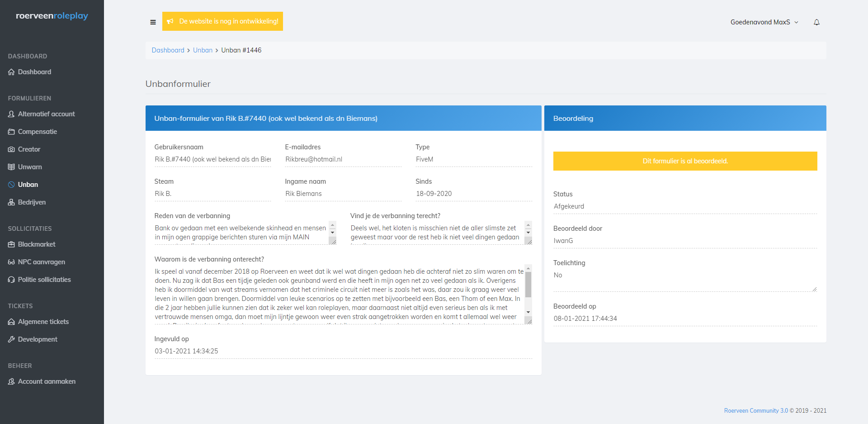Viewport: 868px width, 424px height.
Task: Open Alternatief account form page
Action: pyautogui.click(x=46, y=114)
